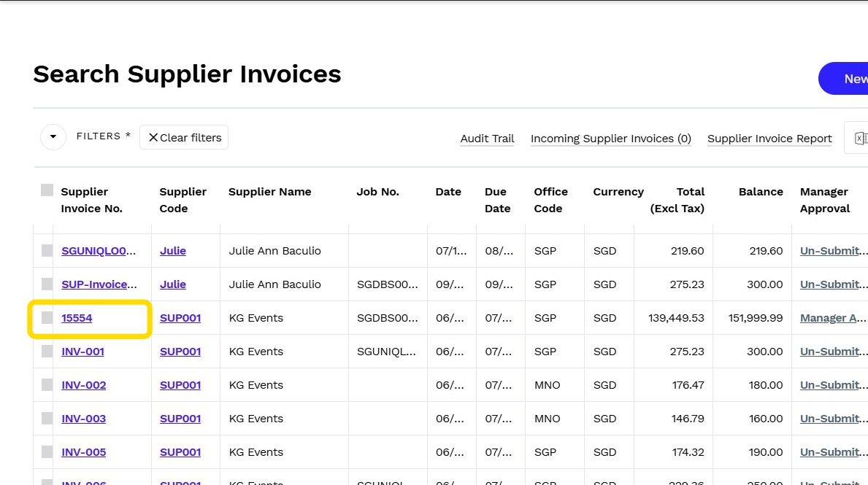Image resolution: width=868 pixels, height=485 pixels.
Task: Tick the checkbox for invoice INV-003
Action: pyautogui.click(x=47, y=418)
